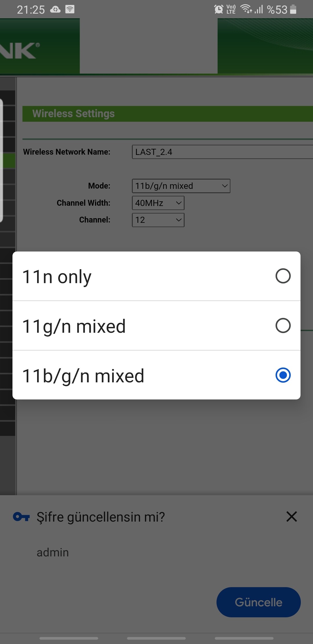313x644 pixels.
Task: Click the 11g/n mixed menu entry text
Action: 74,326
